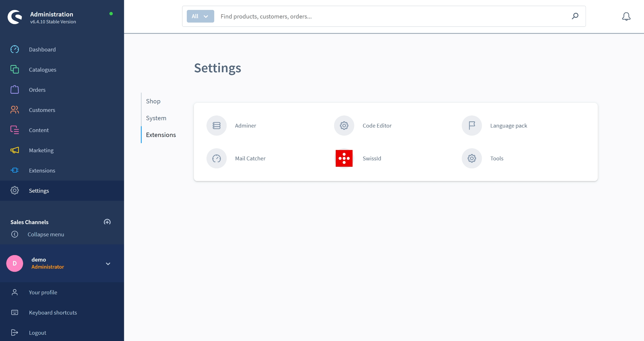Click the Logout arrow icon
The image size is (644, 341).
[15, 332]
